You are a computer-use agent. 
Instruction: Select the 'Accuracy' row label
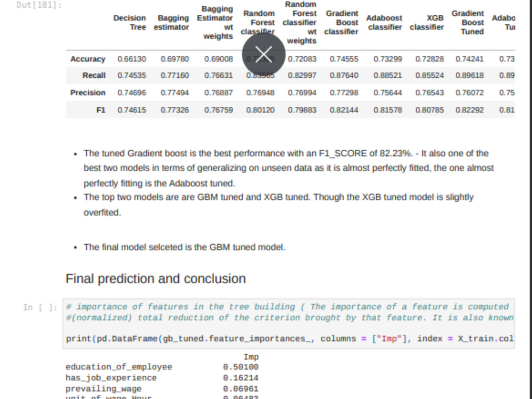tap(88, 59)
